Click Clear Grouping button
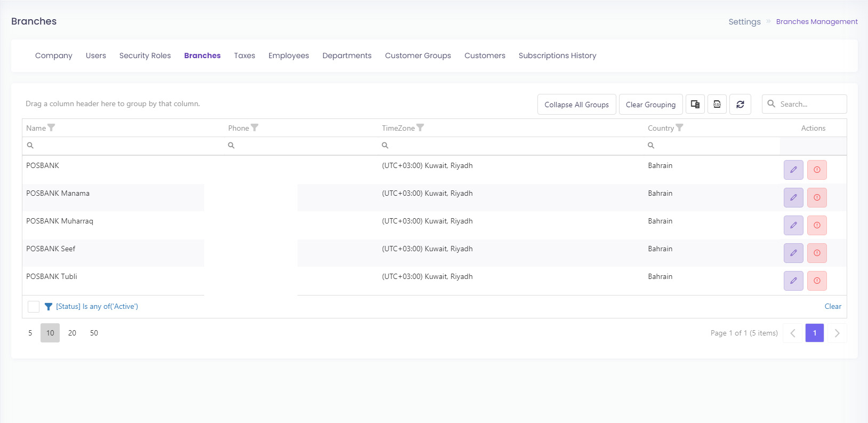This screenshot has width=868, height=423. point(651,105)
